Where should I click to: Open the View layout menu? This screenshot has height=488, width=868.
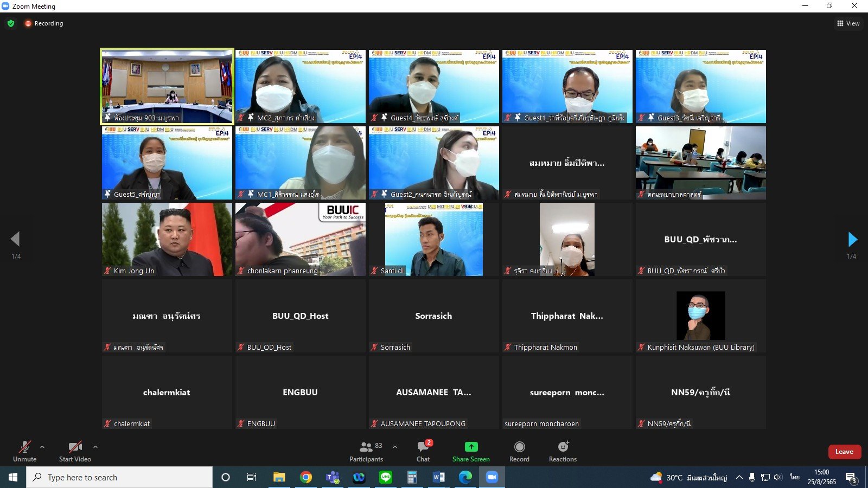(848, 23)
